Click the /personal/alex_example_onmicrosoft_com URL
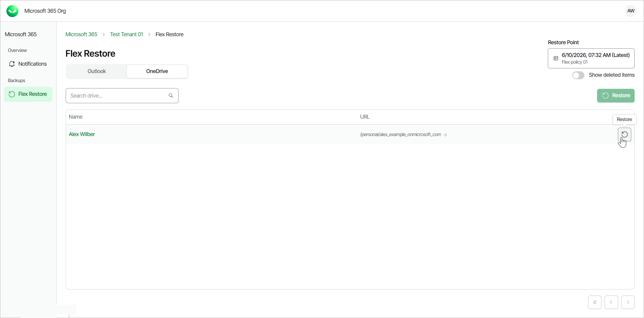644x318 pixels. pyautogui.click(x=400, y=135)
